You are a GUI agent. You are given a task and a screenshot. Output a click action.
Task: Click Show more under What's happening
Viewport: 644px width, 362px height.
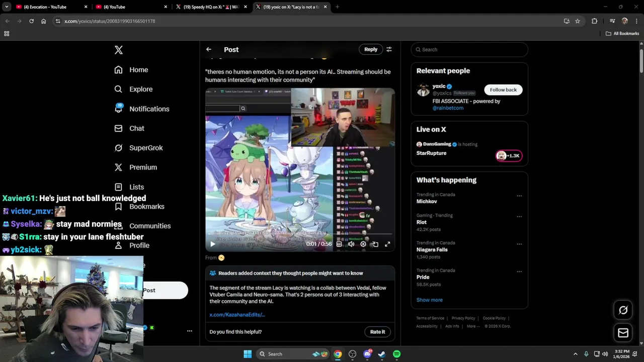click(x=429, y=300)
